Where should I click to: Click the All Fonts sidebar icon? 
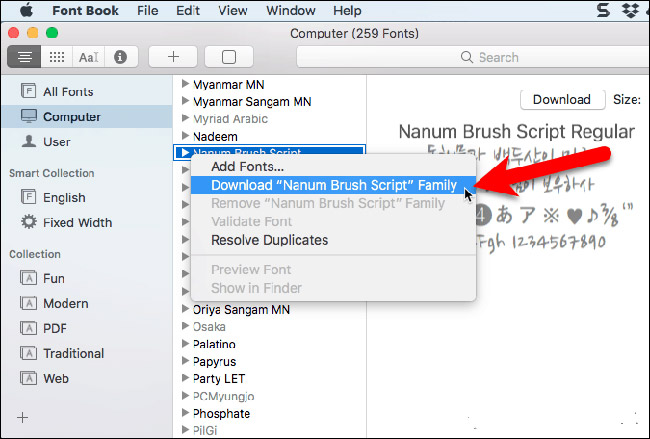tap(28, 91)
